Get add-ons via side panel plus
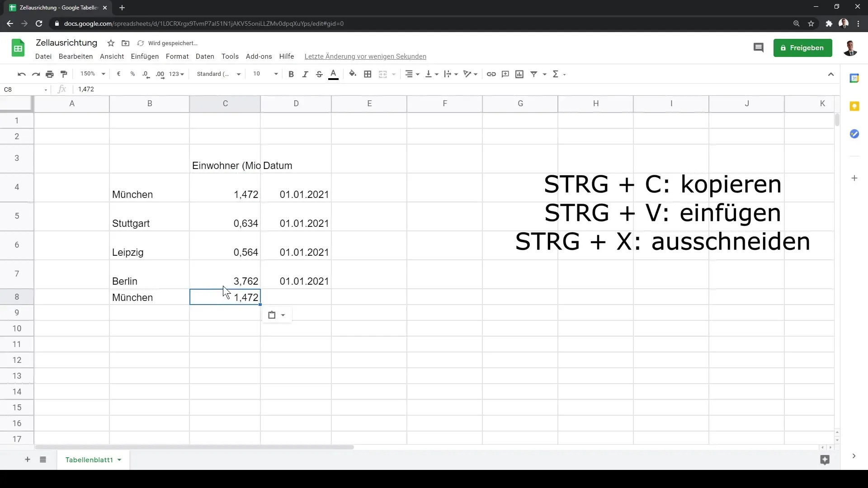868x488 pixels. [x=854, y=178]
